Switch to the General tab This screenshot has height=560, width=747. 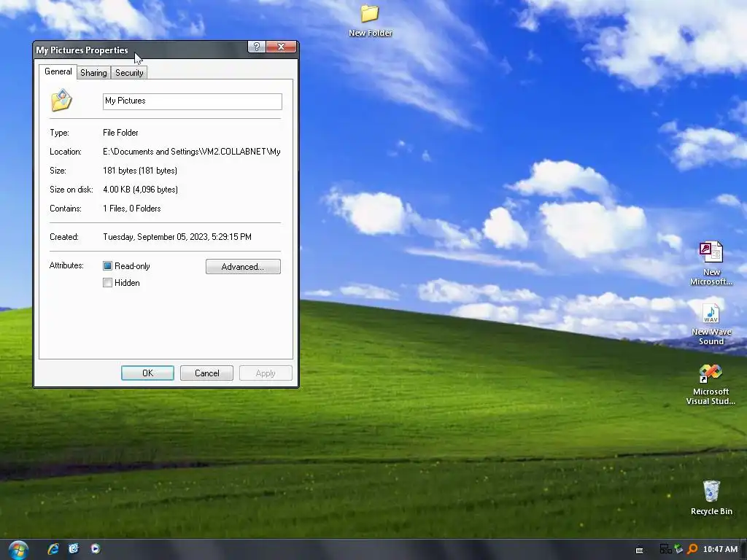pos(58,71)
